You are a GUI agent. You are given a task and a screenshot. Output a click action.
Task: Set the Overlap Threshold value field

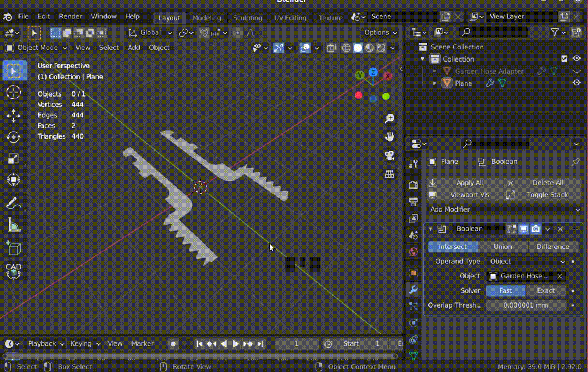526,305
